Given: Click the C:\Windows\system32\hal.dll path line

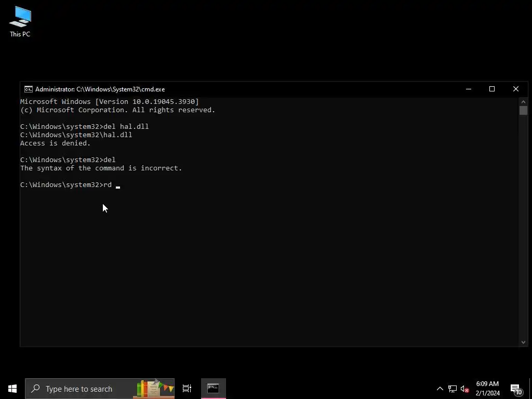Looking at the screenshot, I should point(76,135).
